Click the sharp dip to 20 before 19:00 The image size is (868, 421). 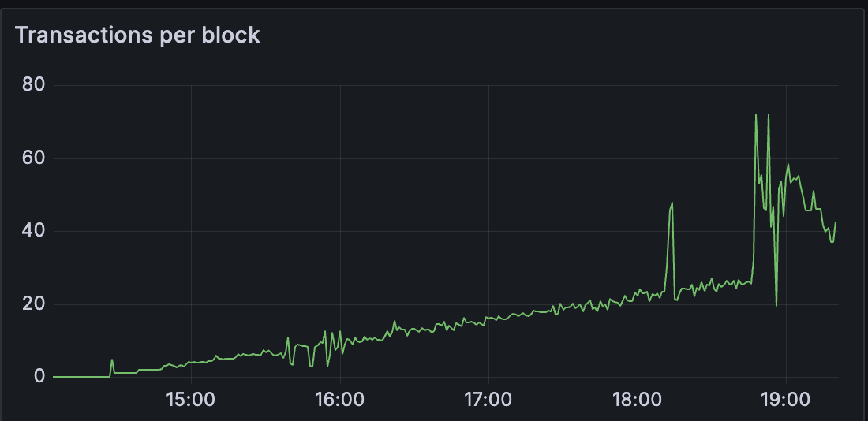point(776,305)
